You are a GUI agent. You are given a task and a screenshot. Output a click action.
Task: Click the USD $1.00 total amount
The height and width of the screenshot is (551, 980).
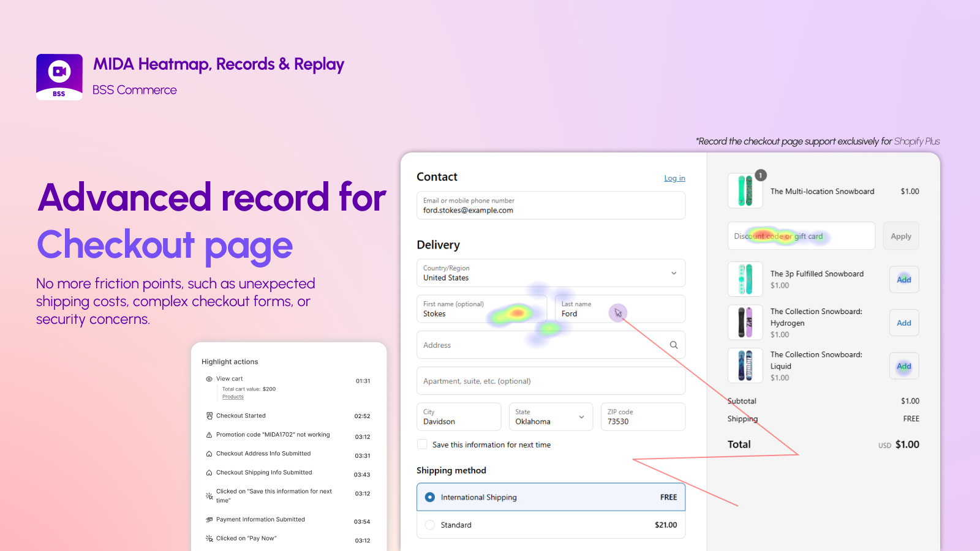click(x=899, y=444)
